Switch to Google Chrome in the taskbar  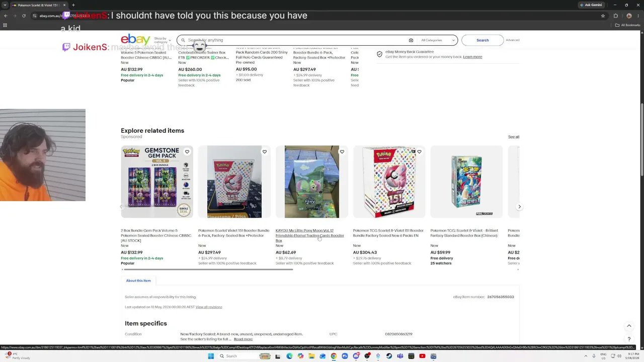[334, 356]
